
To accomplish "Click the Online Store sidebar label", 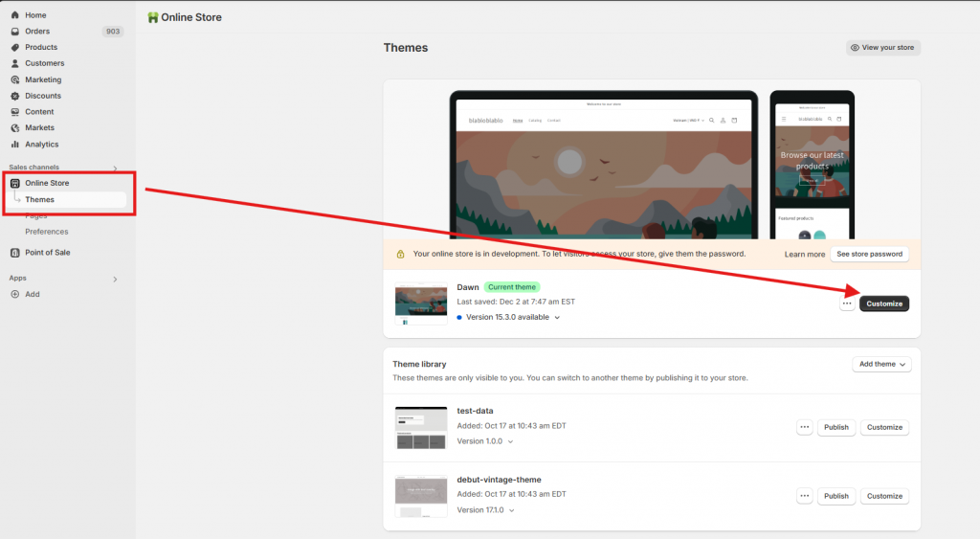I will pyautogui.click(x=47, y=183).
